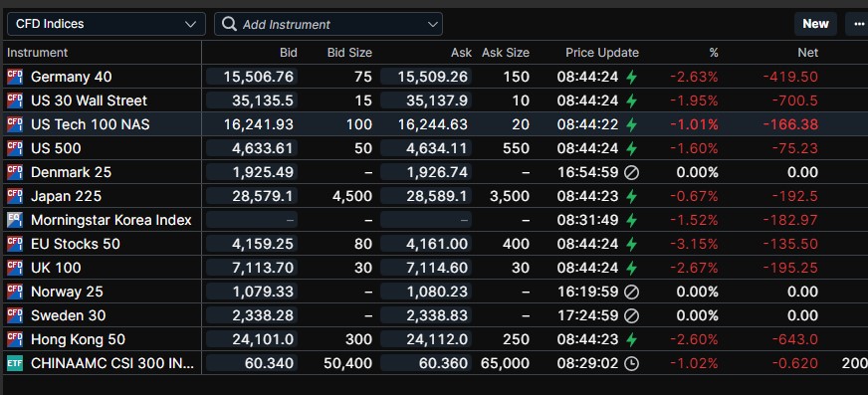Image resolution: width=868 pixels, height=395 pixels.
Task: Expand the Add Instrument dropdown arrow
Action: (x=433, y=24)
